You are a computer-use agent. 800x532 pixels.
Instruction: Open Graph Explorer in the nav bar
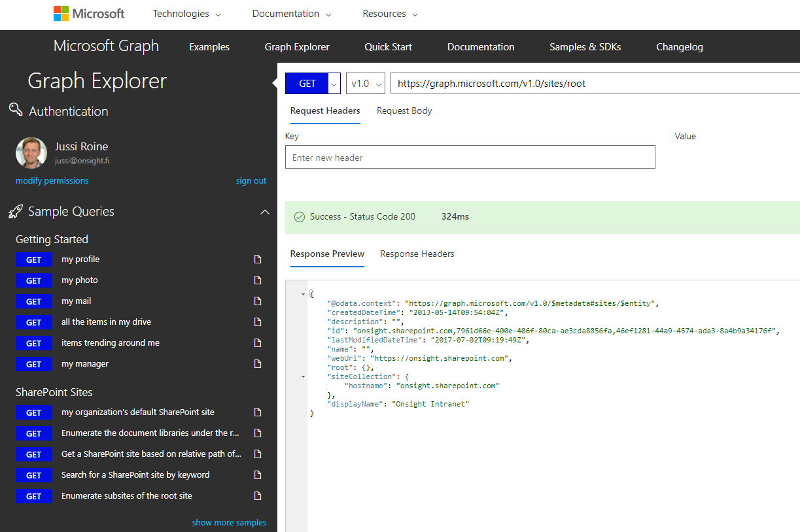pyautogui.click(x=297, y=47)
